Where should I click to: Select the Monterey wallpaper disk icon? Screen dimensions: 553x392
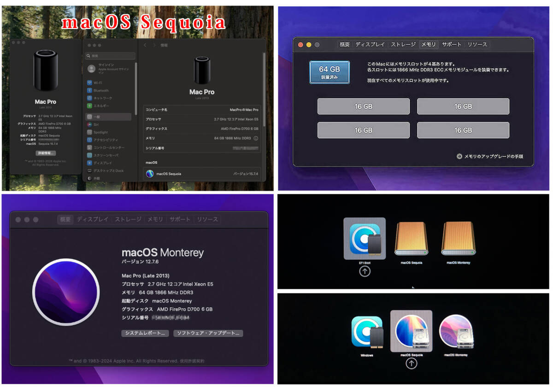coord(456,331)
